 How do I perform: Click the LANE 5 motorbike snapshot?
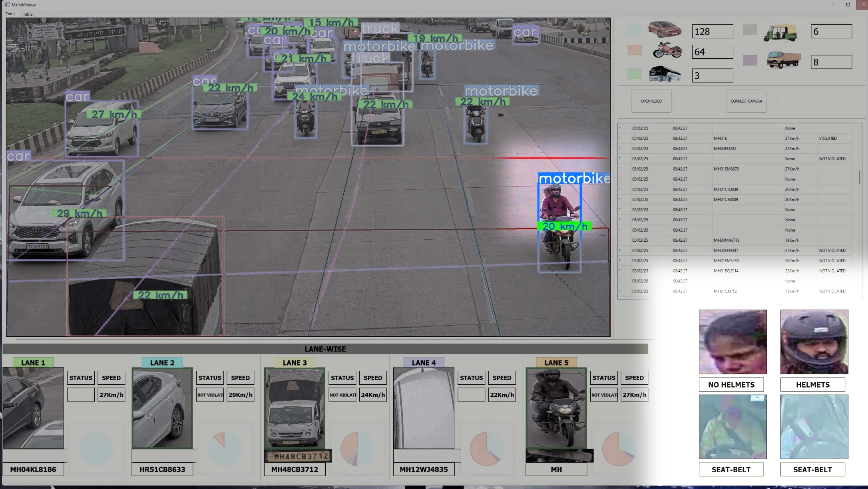pyautogui.click(x=556, y=408)
